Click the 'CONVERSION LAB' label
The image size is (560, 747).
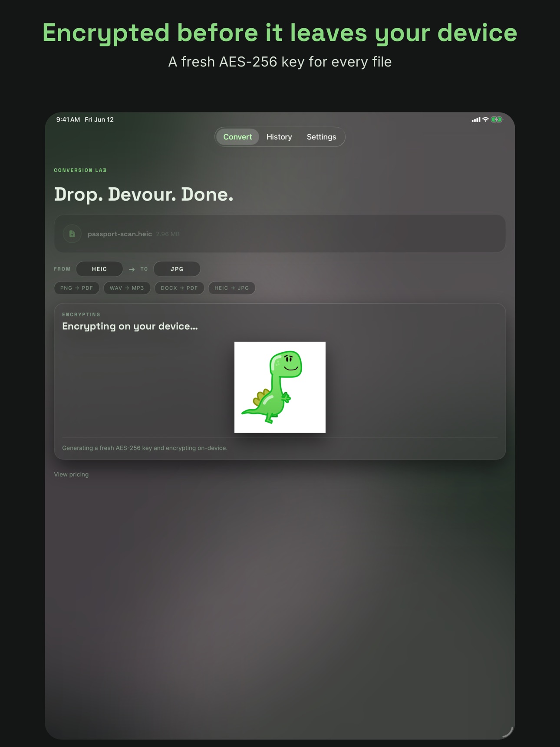pos(80,170)
